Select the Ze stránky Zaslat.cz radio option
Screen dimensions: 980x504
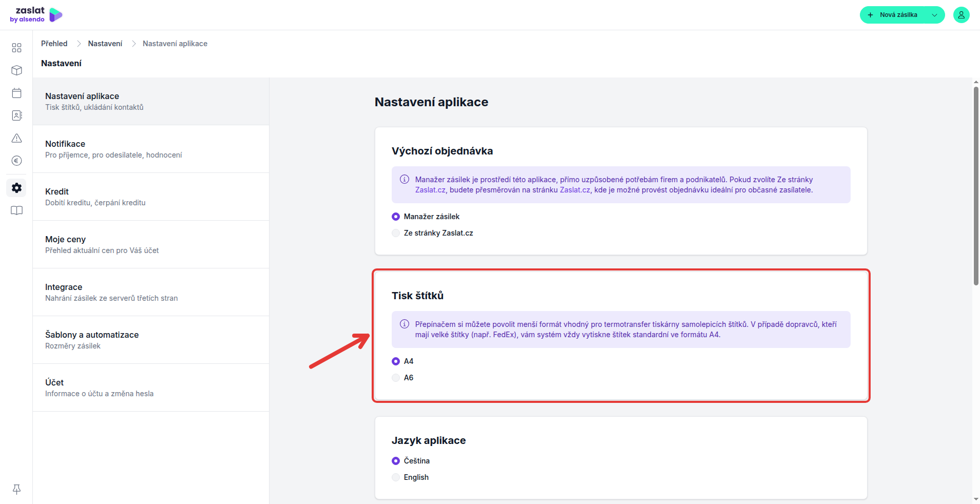click(x=396, y=233)
